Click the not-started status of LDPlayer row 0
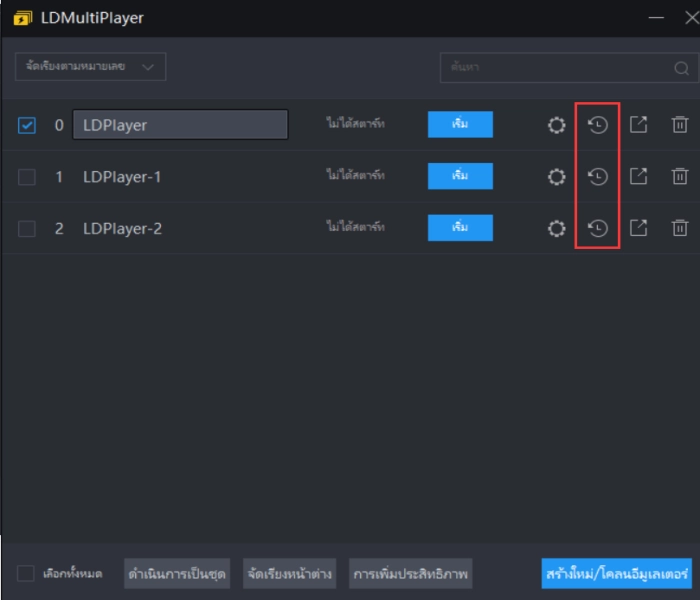This screenshot has width=700, height=600. point(355,123)
